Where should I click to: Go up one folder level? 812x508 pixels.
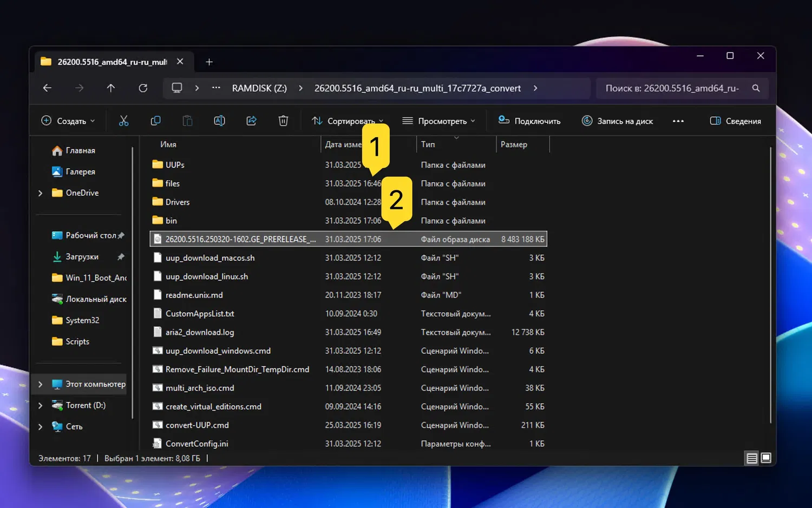(111, 88)
